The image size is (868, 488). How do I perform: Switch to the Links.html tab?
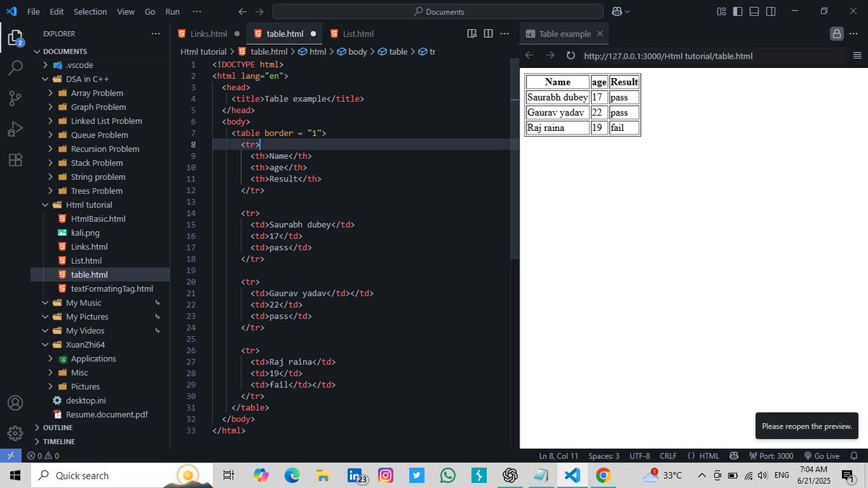click(x=208, y=33)
